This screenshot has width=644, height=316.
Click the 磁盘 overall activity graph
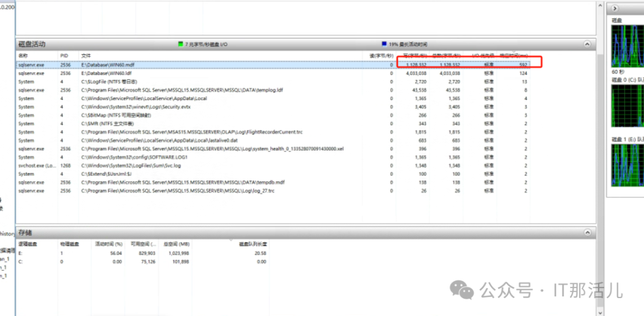click(x=627, y=46)
